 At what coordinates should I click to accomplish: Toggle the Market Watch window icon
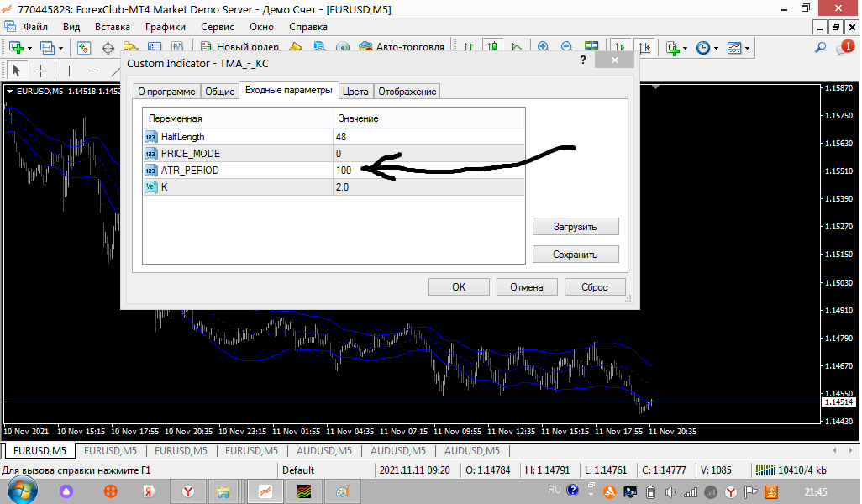coord(83,48)
